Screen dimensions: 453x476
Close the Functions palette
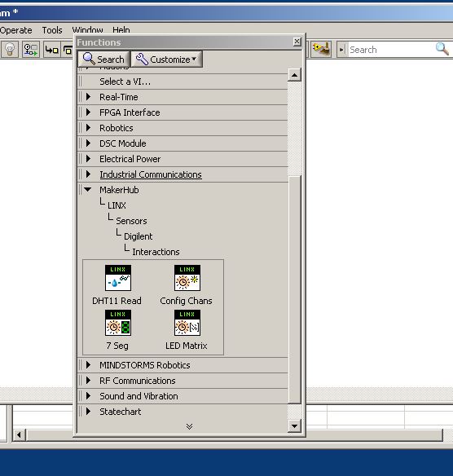tap(297, 42)
